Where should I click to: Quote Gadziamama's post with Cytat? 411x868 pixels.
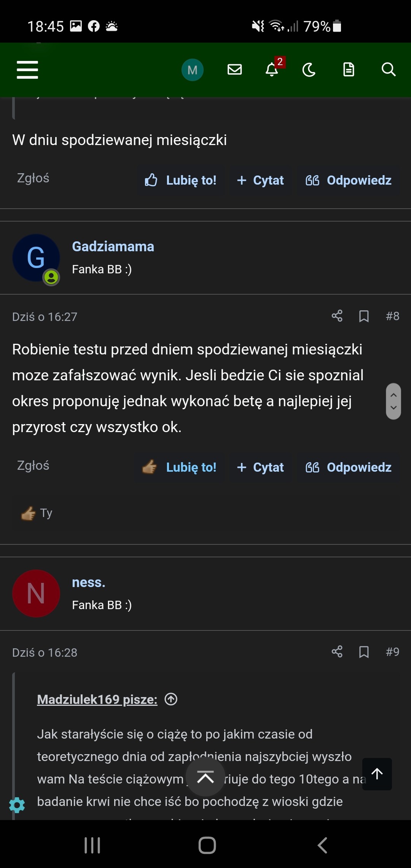tap(261, 467)
